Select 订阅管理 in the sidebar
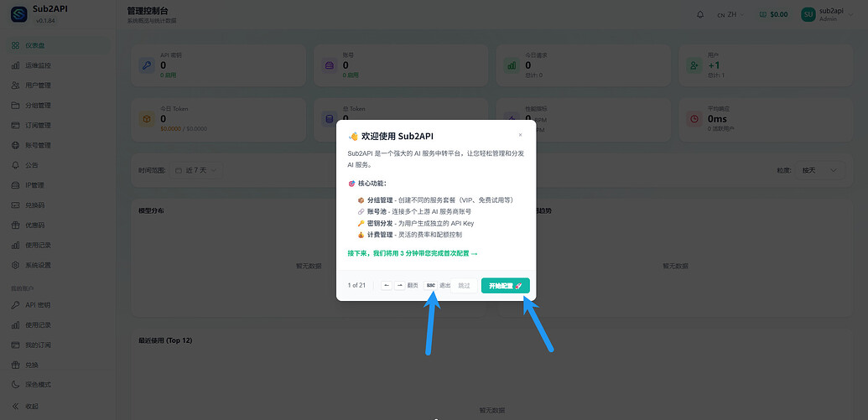868x420 pixels. pyautogui.click(x=58, y=125)
